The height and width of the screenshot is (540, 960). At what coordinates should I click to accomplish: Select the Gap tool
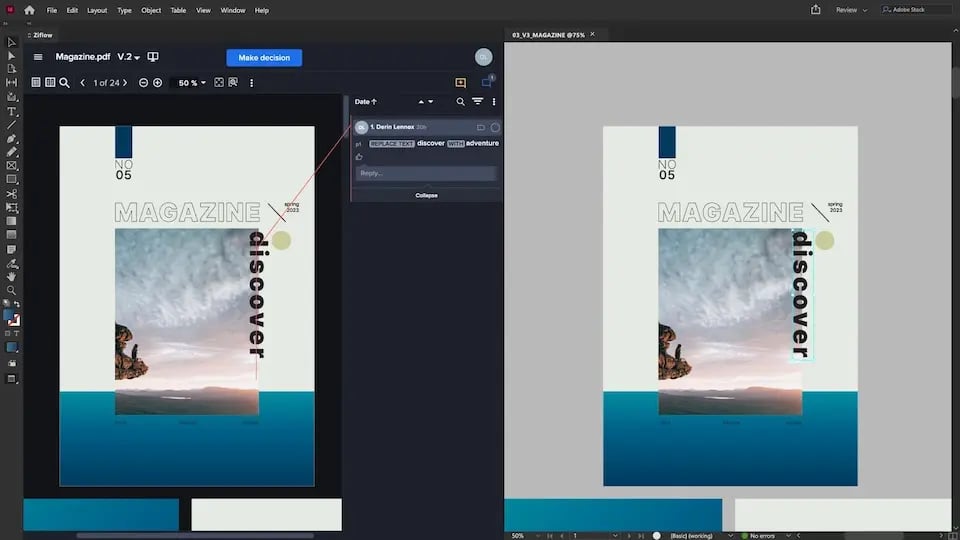point(11,82)
